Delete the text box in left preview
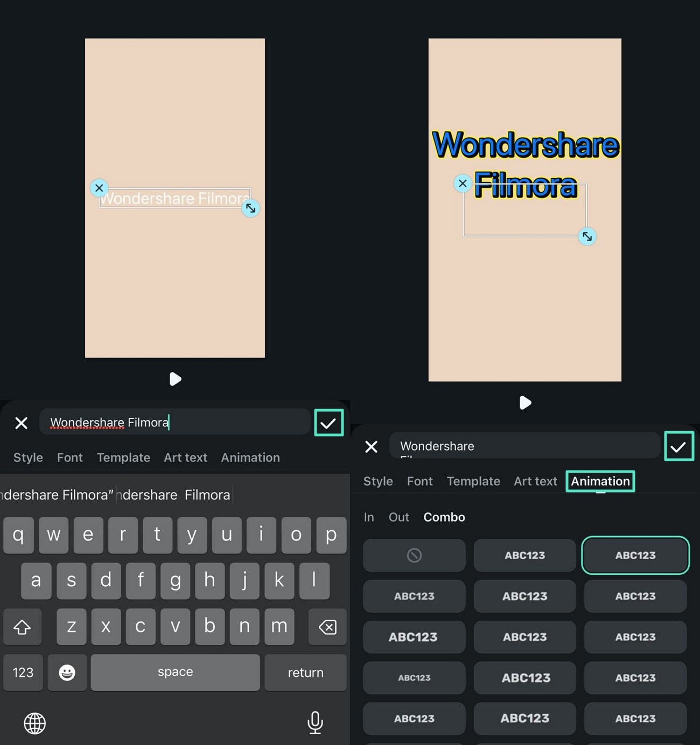The width and height of the screenshot is (700, 745). pos(99,188)
